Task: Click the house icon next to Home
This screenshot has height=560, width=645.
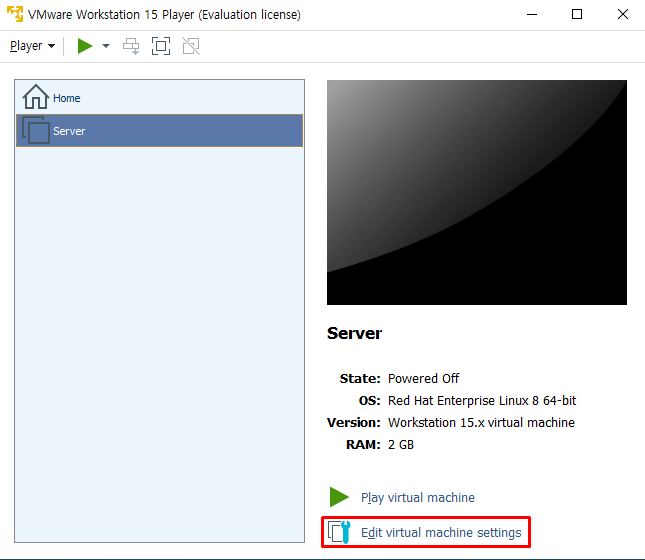Action: tap(35, 97)
